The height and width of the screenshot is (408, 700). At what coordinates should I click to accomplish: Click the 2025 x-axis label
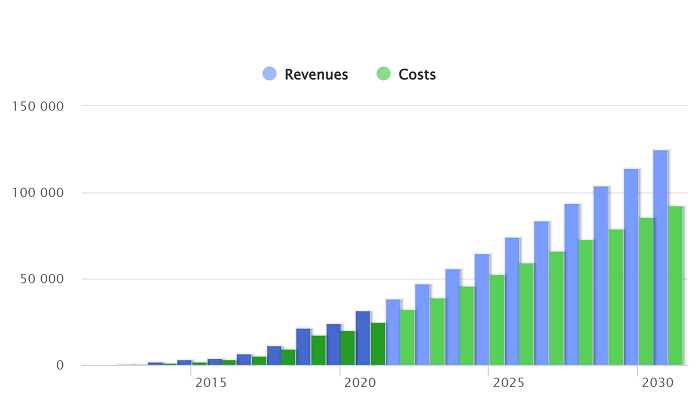508,383
